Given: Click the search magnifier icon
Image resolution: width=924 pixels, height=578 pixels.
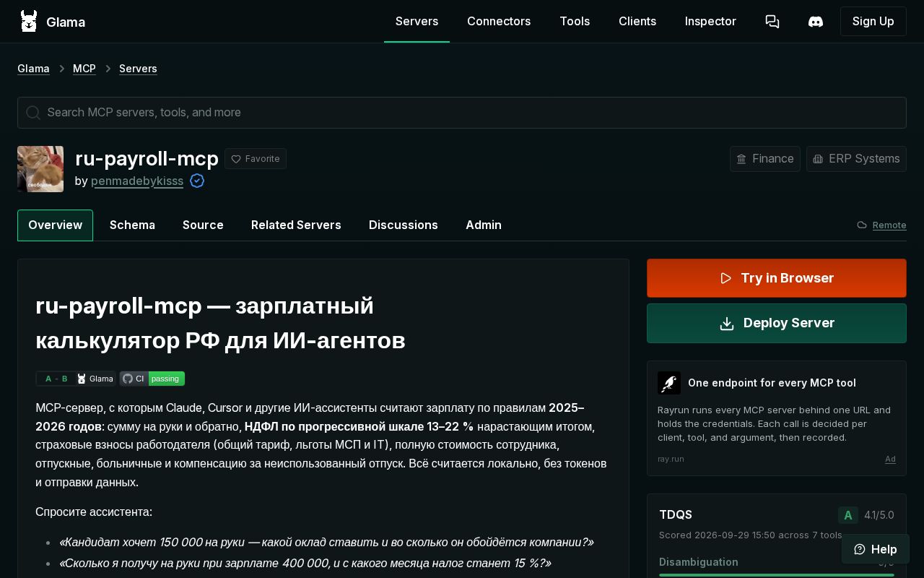Looking at the screenshot, I should click(x=32, y=113).
